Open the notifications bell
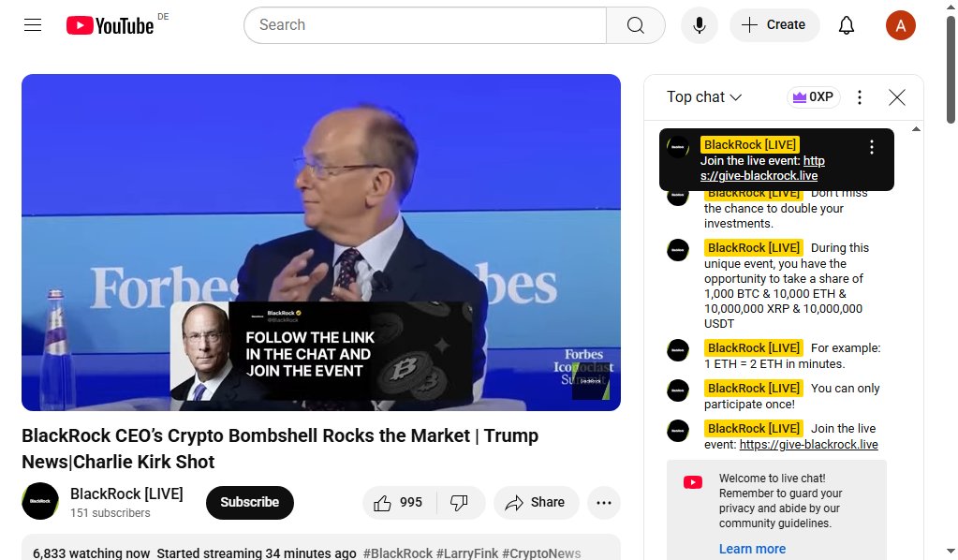Screen dimensions: 958x560 point(847,25)
